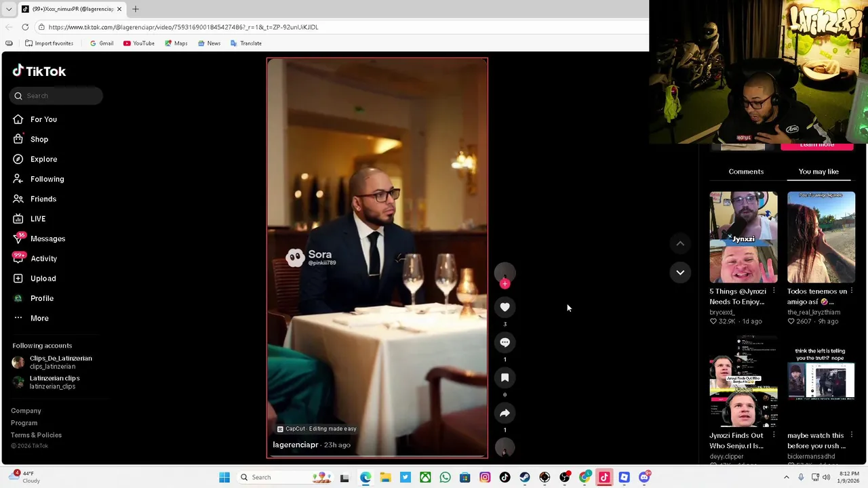The height and width of the screenshot is (488, 868).
Task: Share the video with the arrow icon
Action: pyautogui.click(x=505, y=413)
